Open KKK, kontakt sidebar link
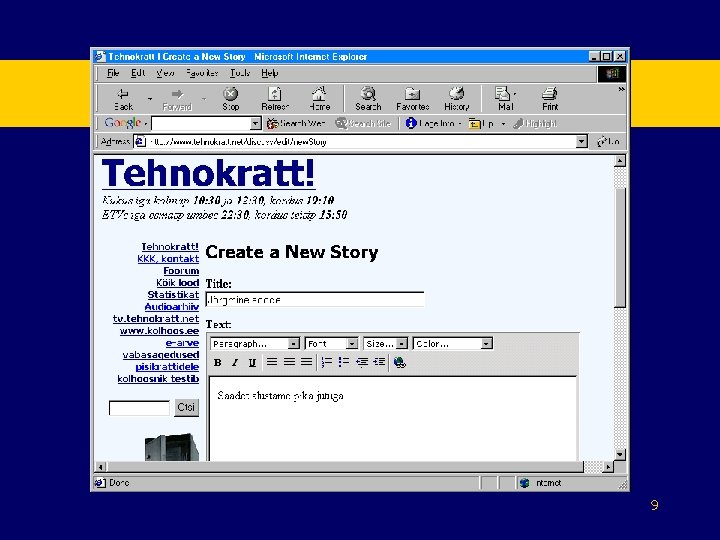The image size is (720, 540). coord(168,259)
